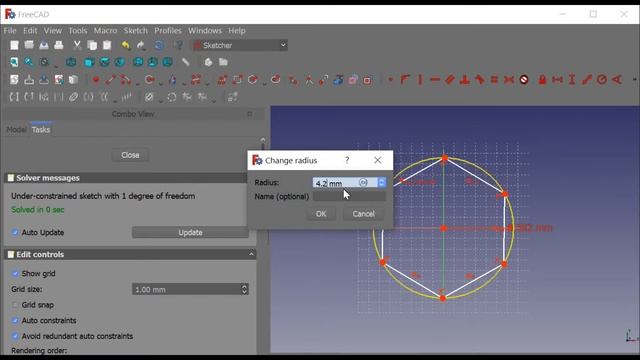
Task: Click the Cut scissors icon
Action: tap(77, 45)
